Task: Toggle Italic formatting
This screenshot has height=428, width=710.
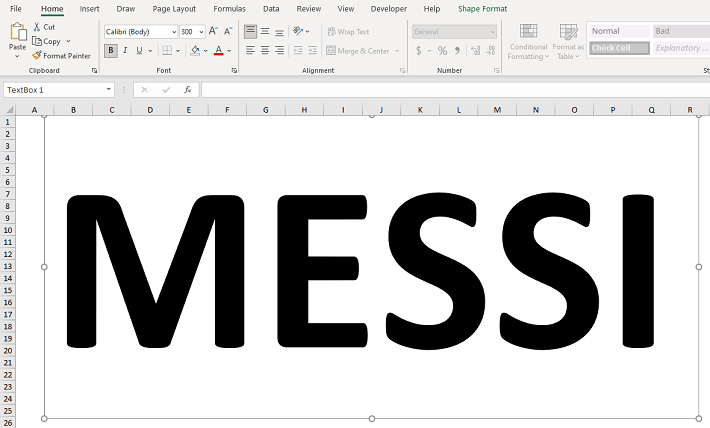Action: click(125, 50)
